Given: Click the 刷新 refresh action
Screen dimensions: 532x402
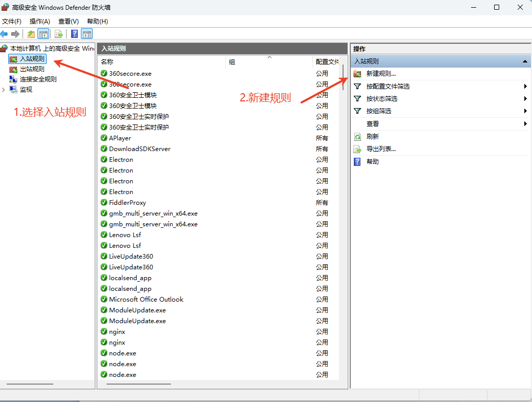Looking at the screenshot, I should [372, 136].
